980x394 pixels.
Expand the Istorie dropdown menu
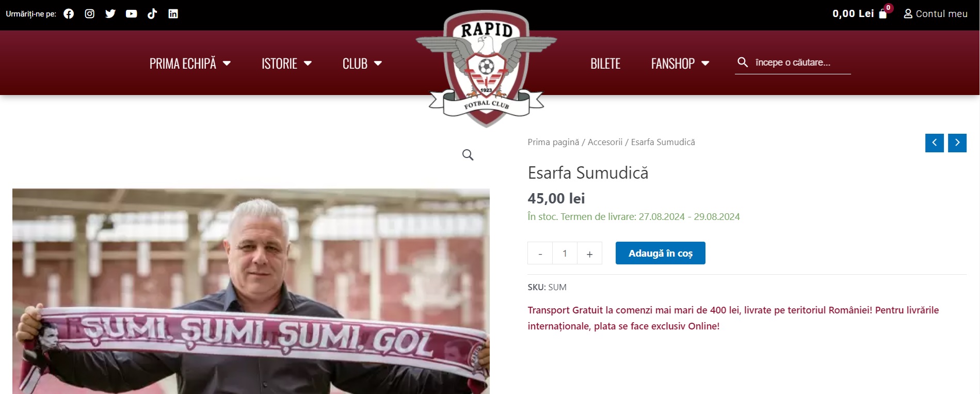point(286,64)
